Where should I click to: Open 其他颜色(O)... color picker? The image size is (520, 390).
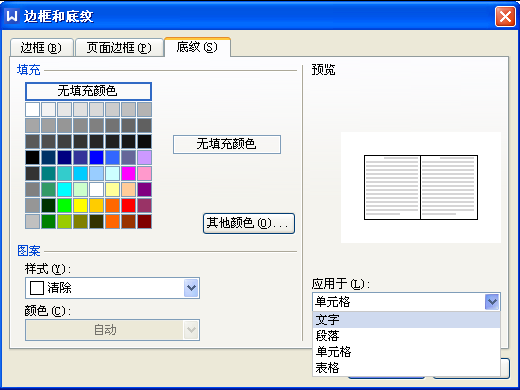click(x=249, y=223)
